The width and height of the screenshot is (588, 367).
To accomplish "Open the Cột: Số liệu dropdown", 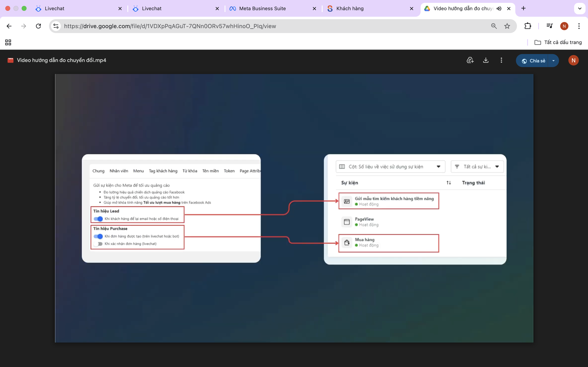I will tap(390, 167).
